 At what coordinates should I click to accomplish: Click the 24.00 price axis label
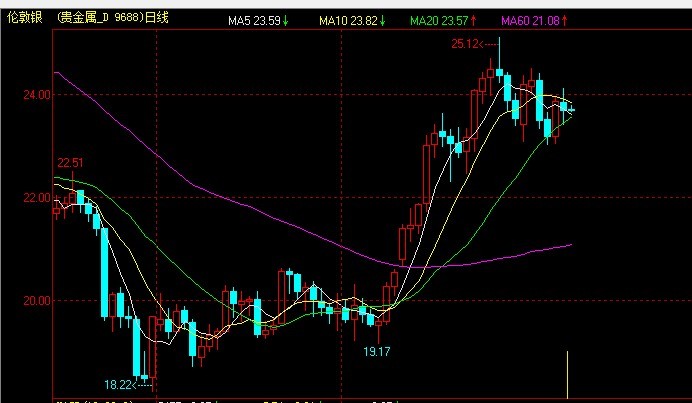click(37, 95)
